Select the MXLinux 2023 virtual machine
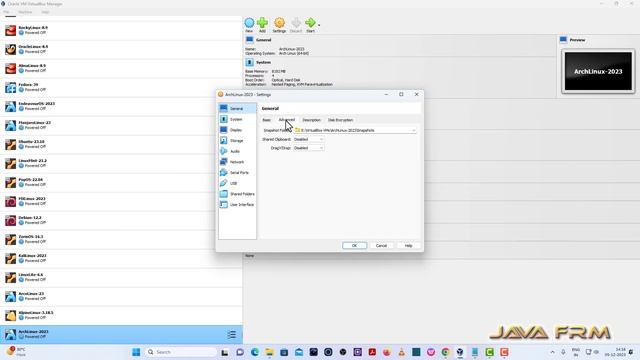Viewport: 640px width, 360px height. pyautogui.click(x=121, y=201)
